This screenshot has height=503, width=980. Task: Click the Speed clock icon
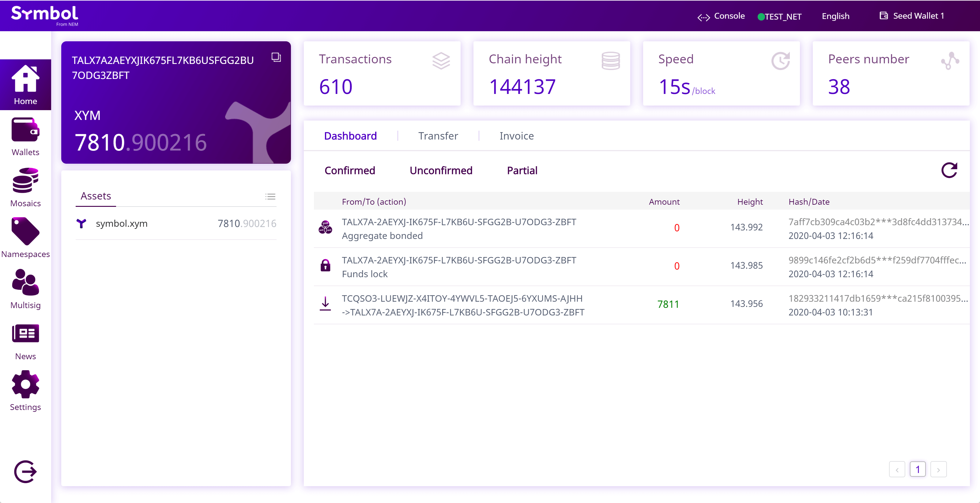780,61
